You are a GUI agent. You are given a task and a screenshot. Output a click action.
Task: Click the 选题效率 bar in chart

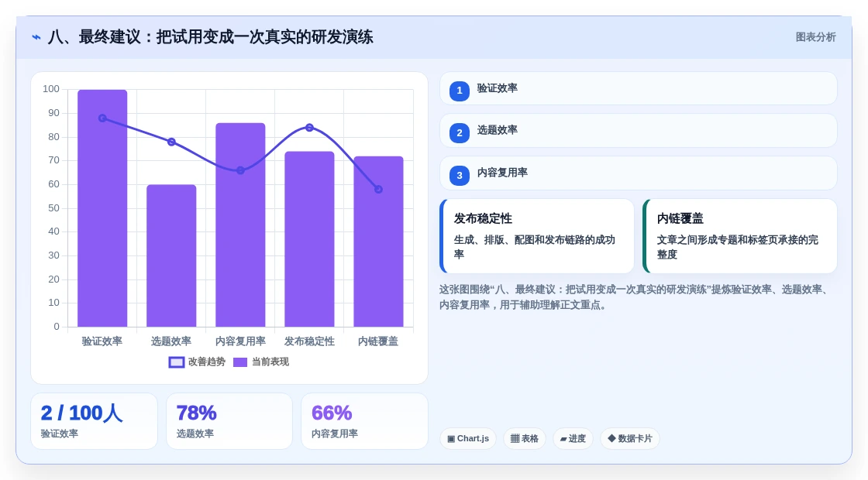tap(171, 255)
